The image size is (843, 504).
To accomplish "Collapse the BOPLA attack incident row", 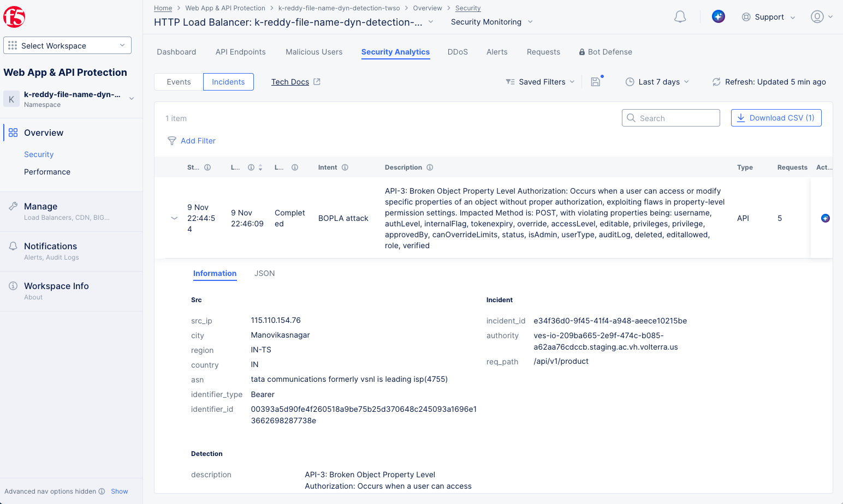I will click(174, 218).
